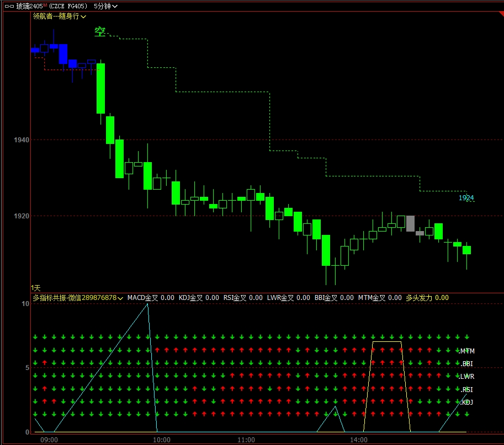The image size is (504, 445).
Task: Click the gray candlestick near 14:30
Action: [410, 223]
